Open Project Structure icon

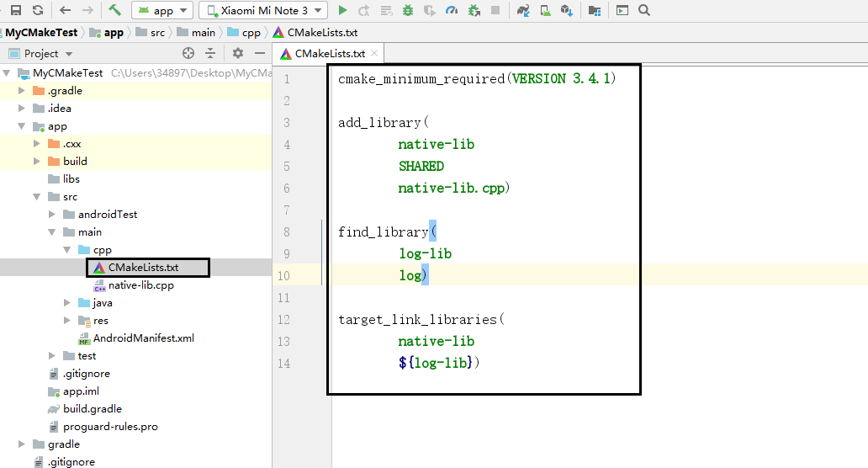pyautogui.click(x=595, y=10)
